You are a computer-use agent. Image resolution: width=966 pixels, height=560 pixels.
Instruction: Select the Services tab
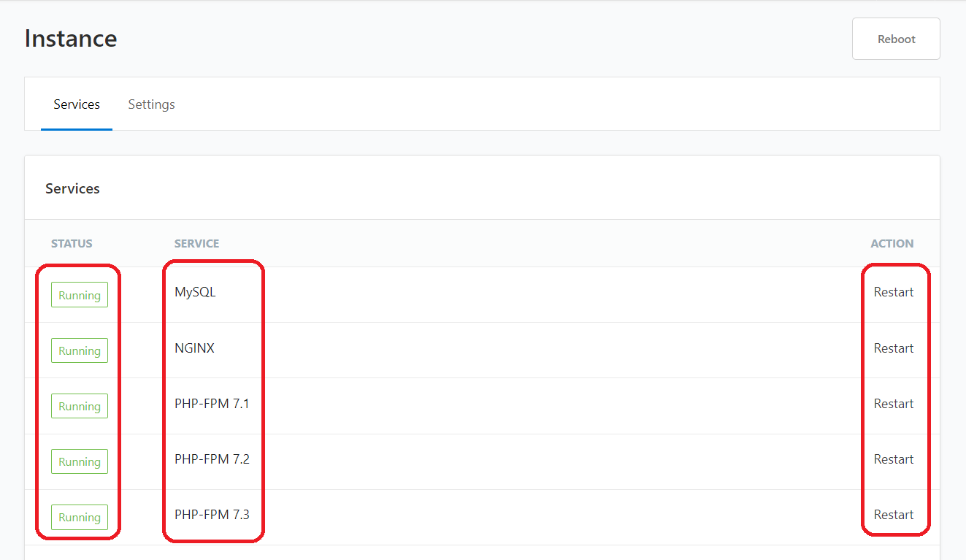click(77, 104)
